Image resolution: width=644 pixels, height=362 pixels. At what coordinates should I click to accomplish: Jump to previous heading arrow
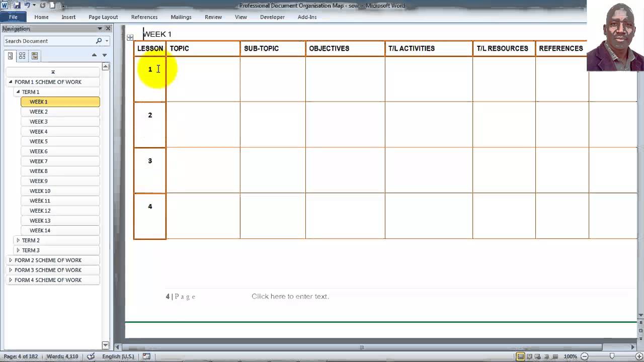coord(94,55)
